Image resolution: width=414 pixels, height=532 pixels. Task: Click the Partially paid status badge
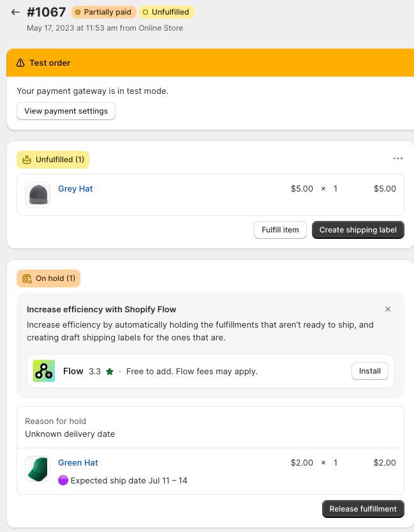click(103, 12)
